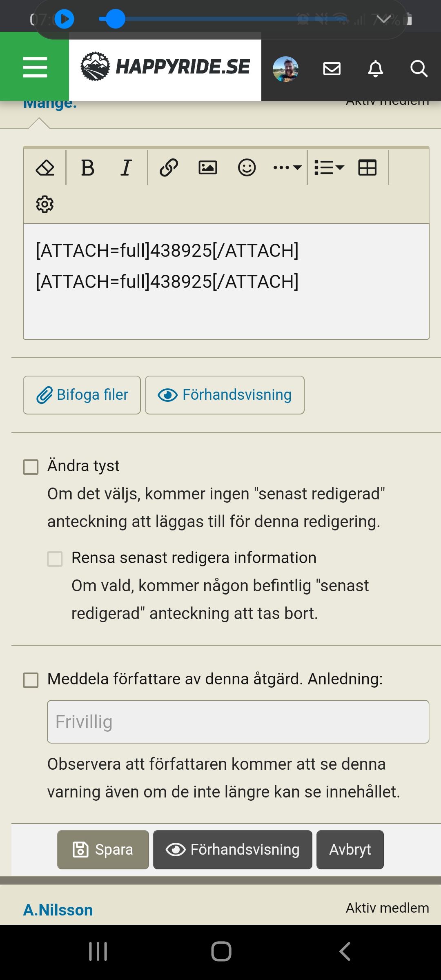Toggle italic formatting in editor
This screenshot has width=441, height=980.
click(x=126, y=168)
